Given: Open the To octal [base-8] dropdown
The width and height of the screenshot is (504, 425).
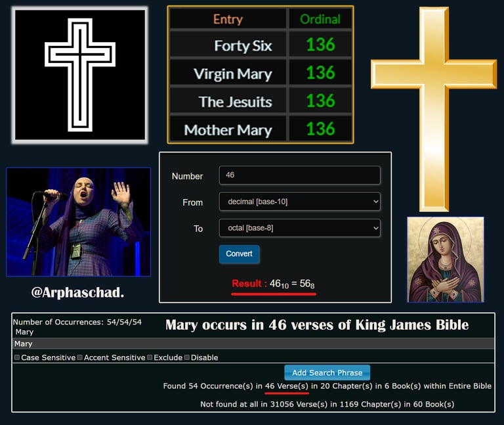Looking at the screenshot, I should point(299,228).
